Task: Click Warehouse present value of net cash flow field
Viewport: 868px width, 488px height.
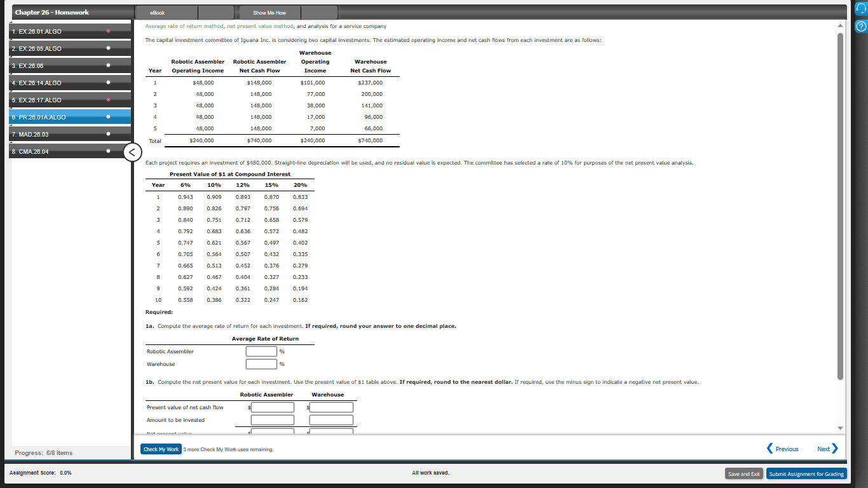Action: pyautogui.click(x=332, y=407)
